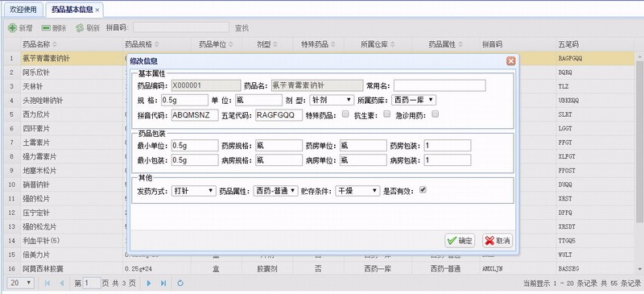
Task: Click the 拼音码 search input field
Action: 180,27
